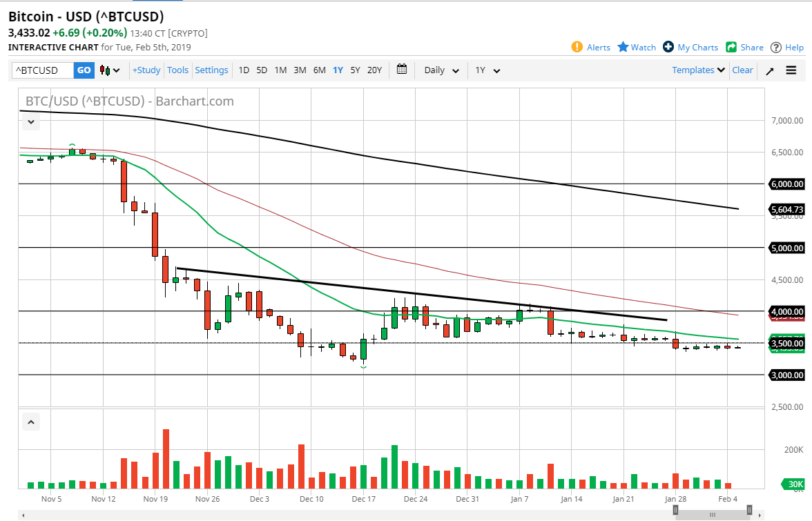Expand chart to full screen arrow

coord(770,70)
